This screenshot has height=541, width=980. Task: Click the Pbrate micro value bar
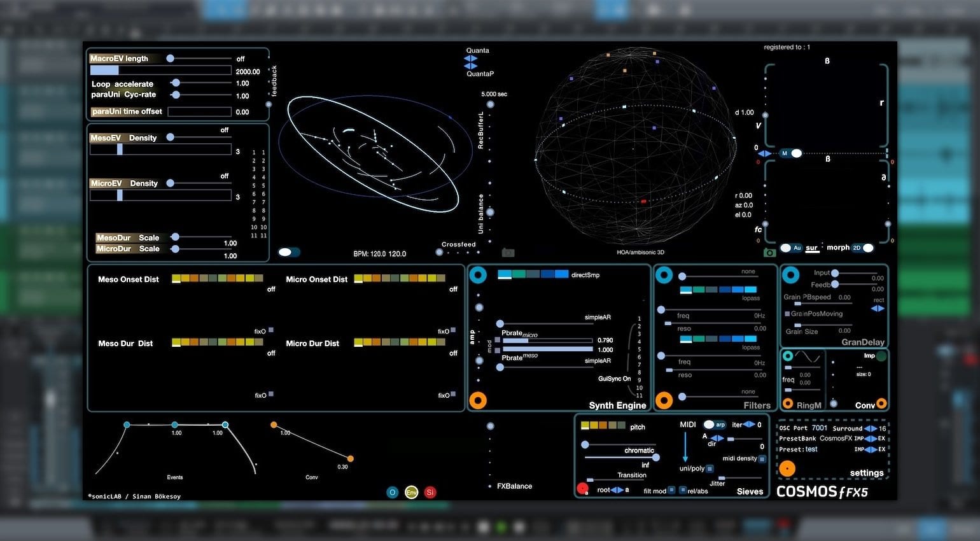pos(548,341)
